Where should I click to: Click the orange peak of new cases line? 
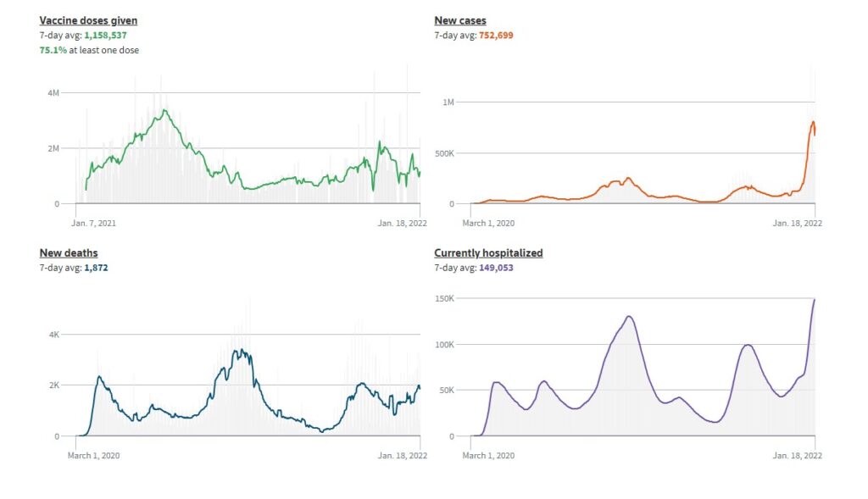(x=813, y=122)
